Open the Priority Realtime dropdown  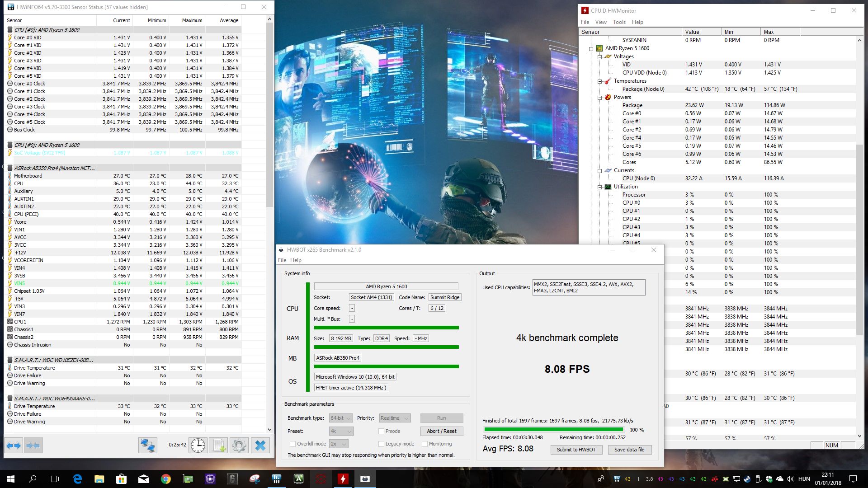395,418
